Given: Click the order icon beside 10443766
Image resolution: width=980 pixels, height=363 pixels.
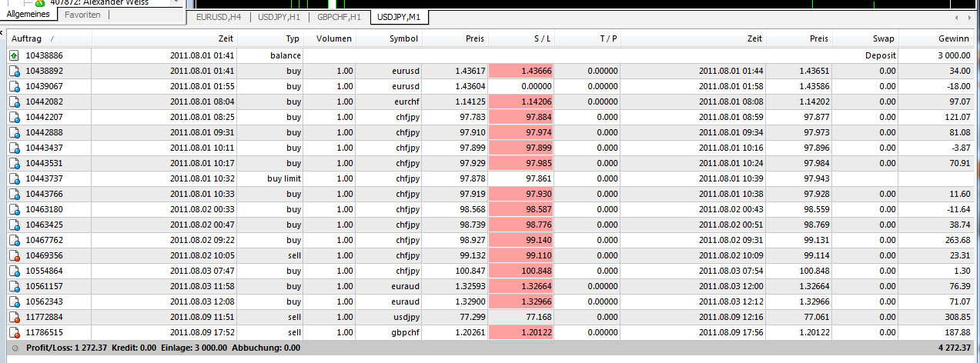Looking at the screenshot, I should [x=15, y=195].
